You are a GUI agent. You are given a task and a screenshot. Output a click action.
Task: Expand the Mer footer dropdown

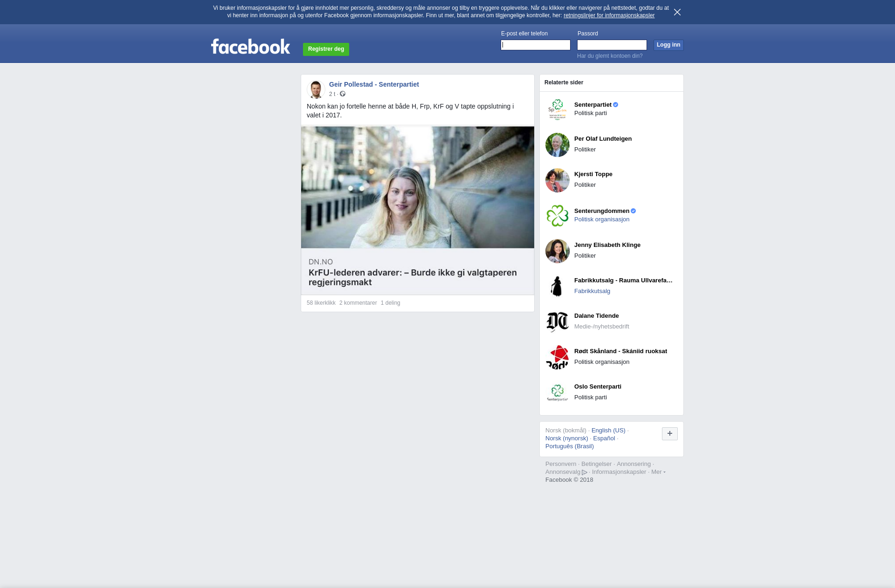(x=658, y=472)
